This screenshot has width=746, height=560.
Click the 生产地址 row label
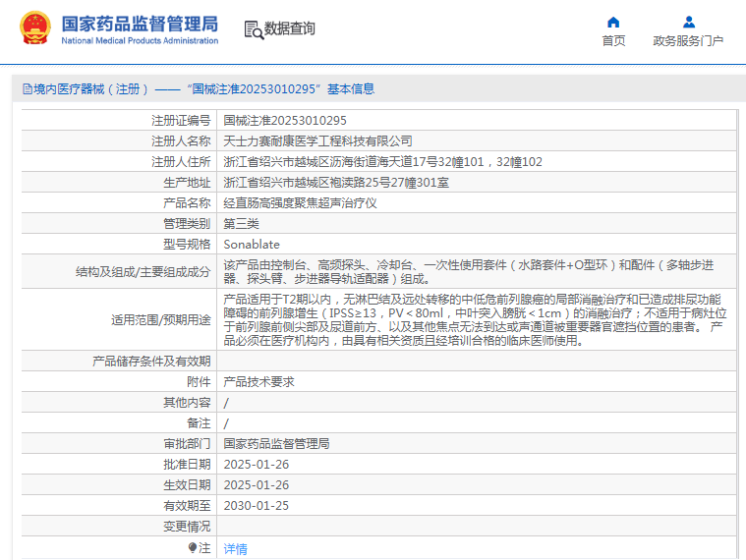click(x=187, y=183)
